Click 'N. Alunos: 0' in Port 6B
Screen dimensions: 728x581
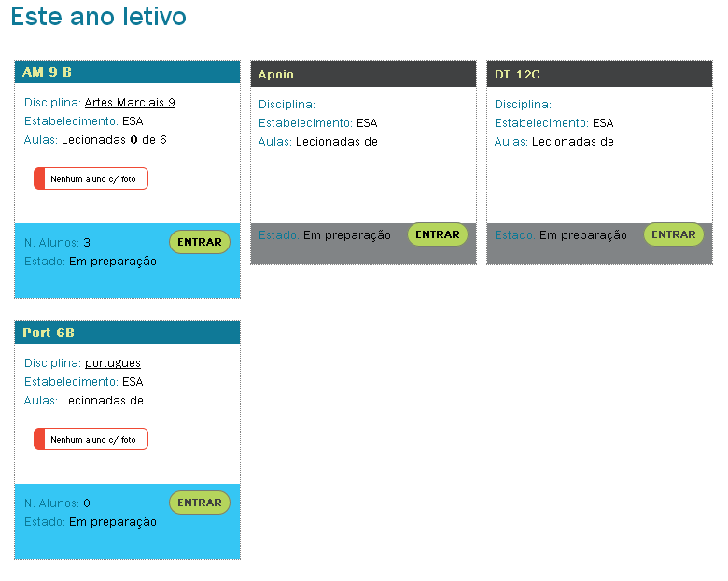(57, 503)
